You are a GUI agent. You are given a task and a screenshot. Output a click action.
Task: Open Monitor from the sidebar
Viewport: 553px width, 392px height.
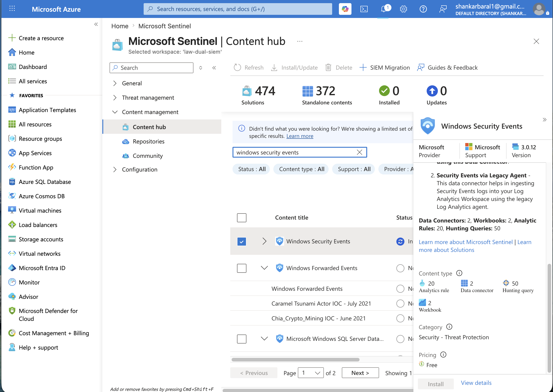[29, 282]
